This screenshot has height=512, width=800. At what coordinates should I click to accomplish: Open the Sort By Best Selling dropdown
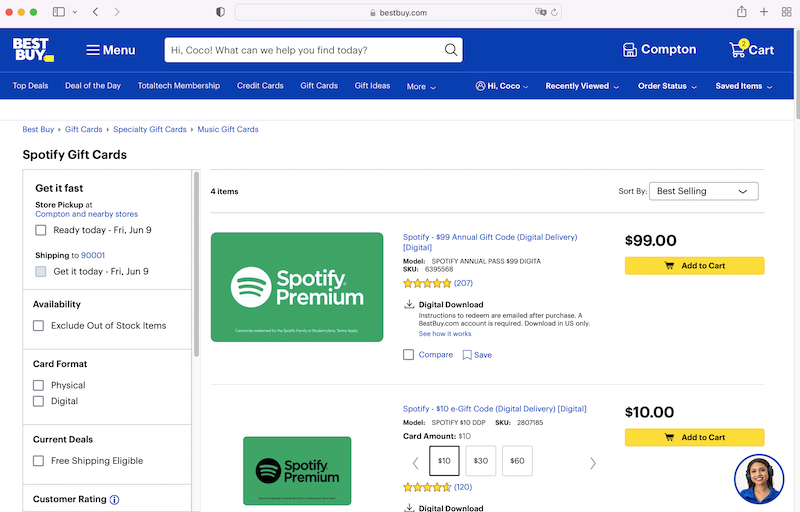point(704,191)
